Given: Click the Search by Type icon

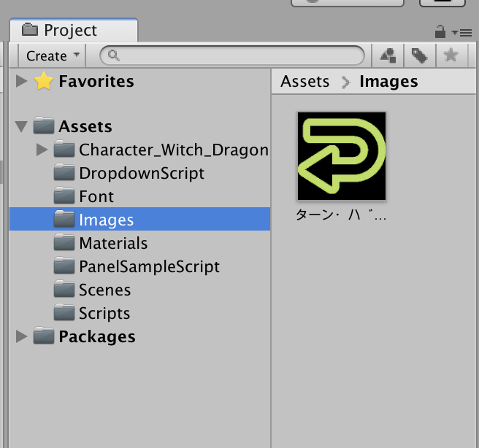Looking at the screenshot, I should (388, 55).
